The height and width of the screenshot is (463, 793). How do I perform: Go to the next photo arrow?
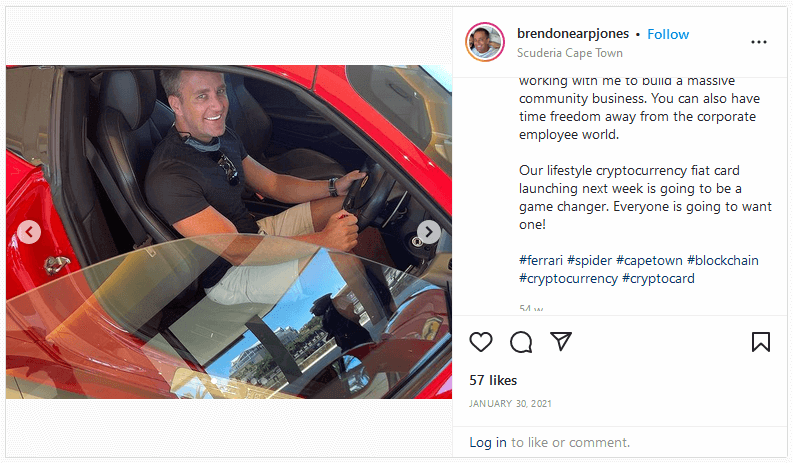tap(428, 232)
